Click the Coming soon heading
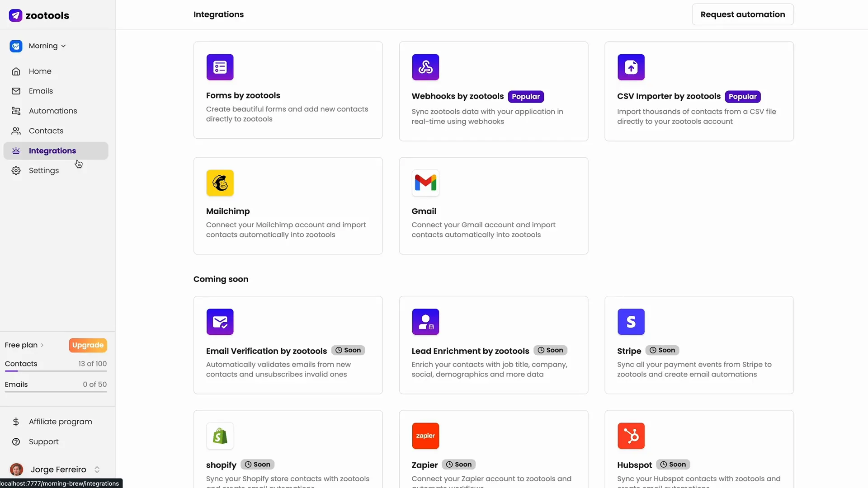This screenshot has height=488, width=868. coord(221,279)
